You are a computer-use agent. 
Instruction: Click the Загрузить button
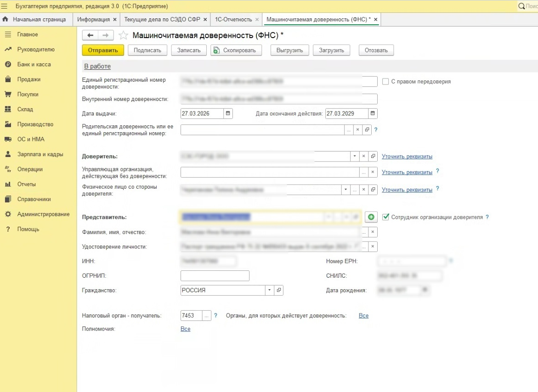pyautogui.click(x=331, y=50)
